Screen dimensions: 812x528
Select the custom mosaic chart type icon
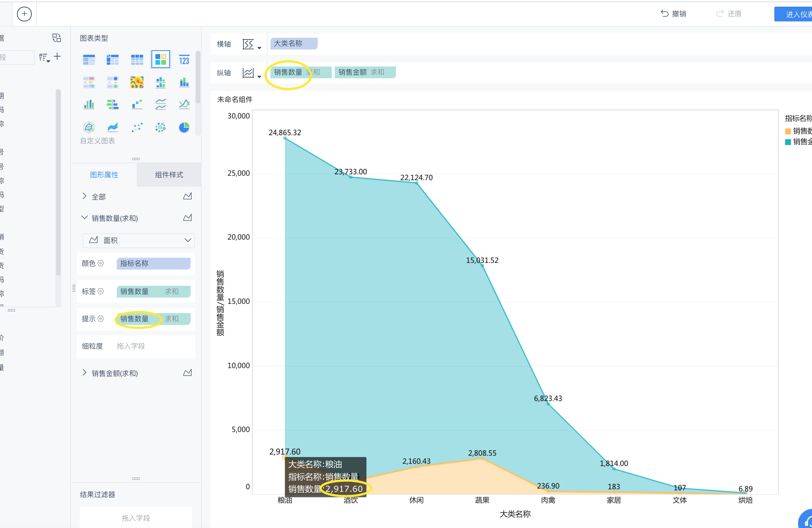[161, 59]
